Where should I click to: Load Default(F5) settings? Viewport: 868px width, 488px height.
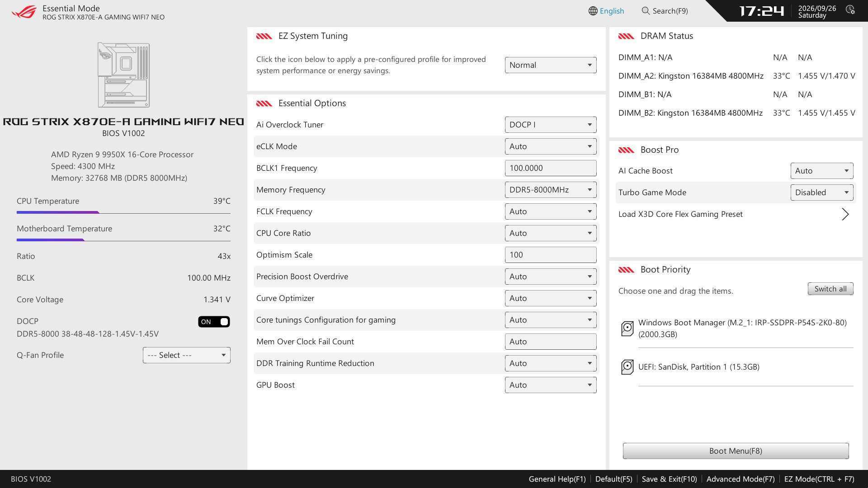pyautogui.click(x=613, y=479)
